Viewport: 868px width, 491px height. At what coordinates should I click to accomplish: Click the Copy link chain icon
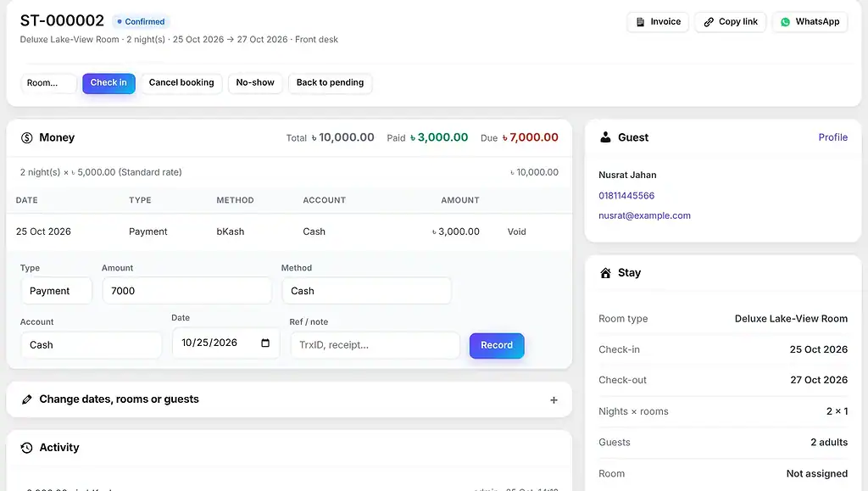[709, 22]
